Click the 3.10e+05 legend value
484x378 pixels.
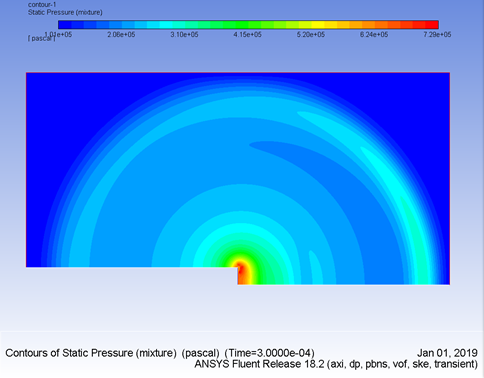pyautogui.click(x=184, y=35)
